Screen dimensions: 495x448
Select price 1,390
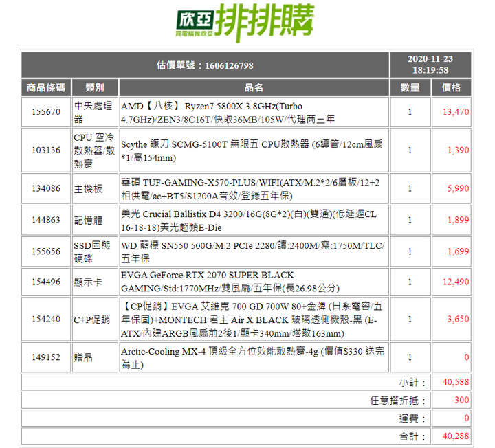[x=458, y=150]
